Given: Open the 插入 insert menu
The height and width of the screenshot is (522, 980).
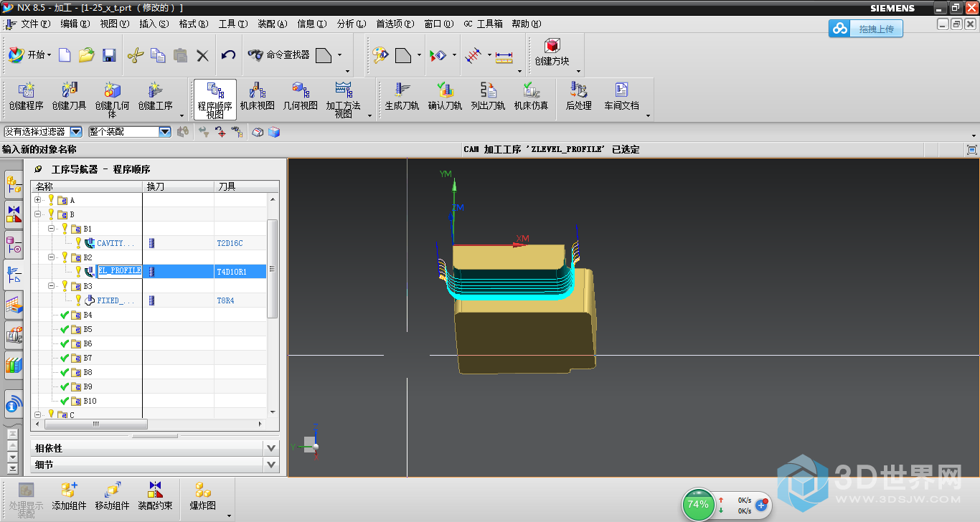Looking at the screenshot, I should pos(154,24).
